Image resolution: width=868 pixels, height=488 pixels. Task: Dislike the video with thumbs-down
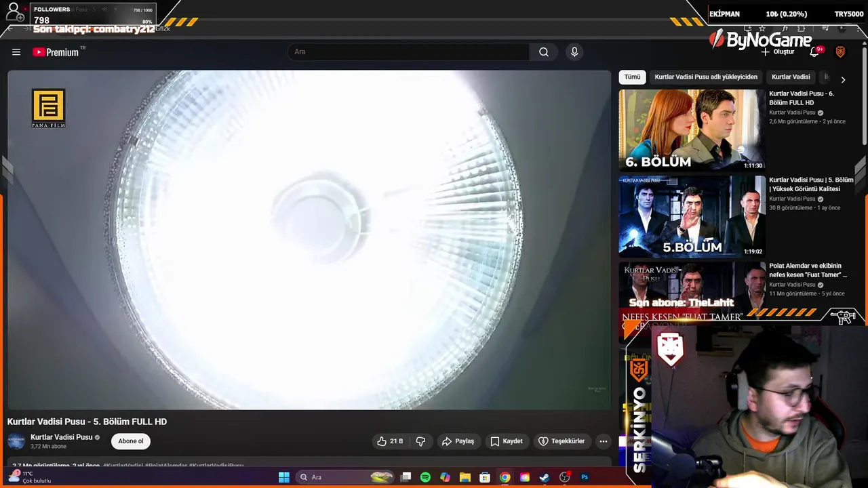(x=420, y=441)
